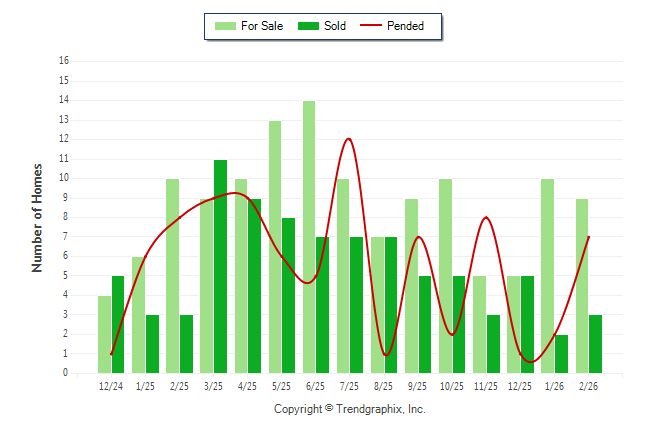
Task: Toggle the For Sale series legend label
Action: coord(262,26)
